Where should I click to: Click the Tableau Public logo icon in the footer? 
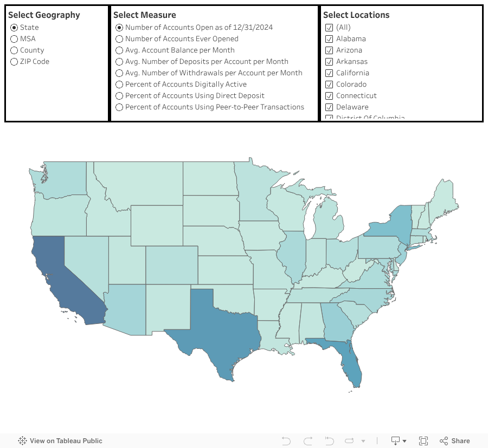point(22,440)
